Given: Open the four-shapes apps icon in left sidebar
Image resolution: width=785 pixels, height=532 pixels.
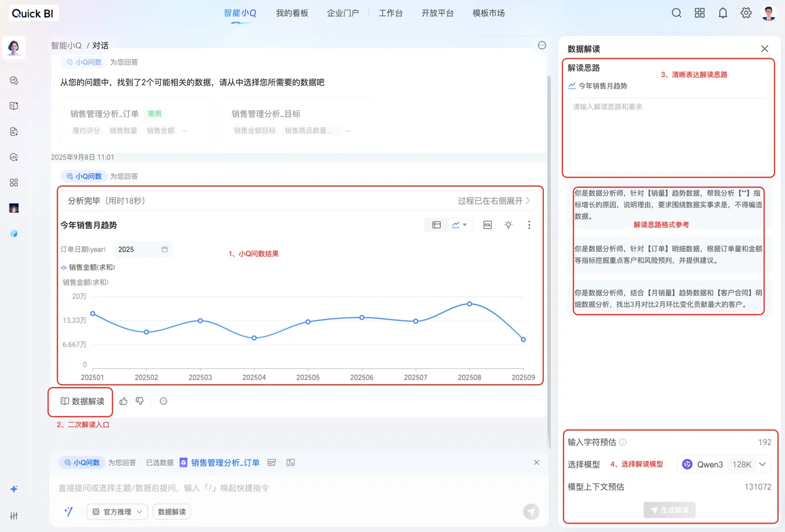Looking at the screenshot, I should (14, 183).
